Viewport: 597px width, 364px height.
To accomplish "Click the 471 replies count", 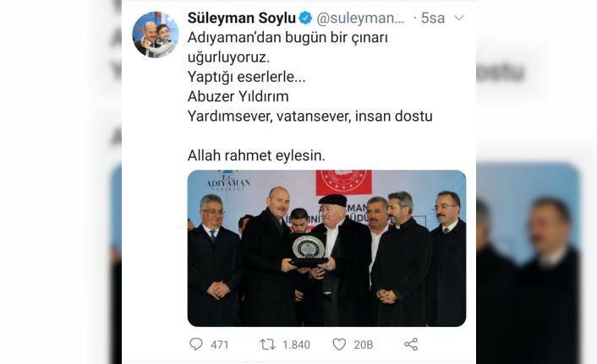I will [x=220, y=345].
